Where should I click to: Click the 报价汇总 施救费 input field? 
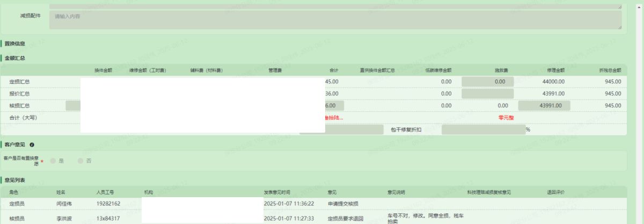pyautogui.click(x=487, y=93)
